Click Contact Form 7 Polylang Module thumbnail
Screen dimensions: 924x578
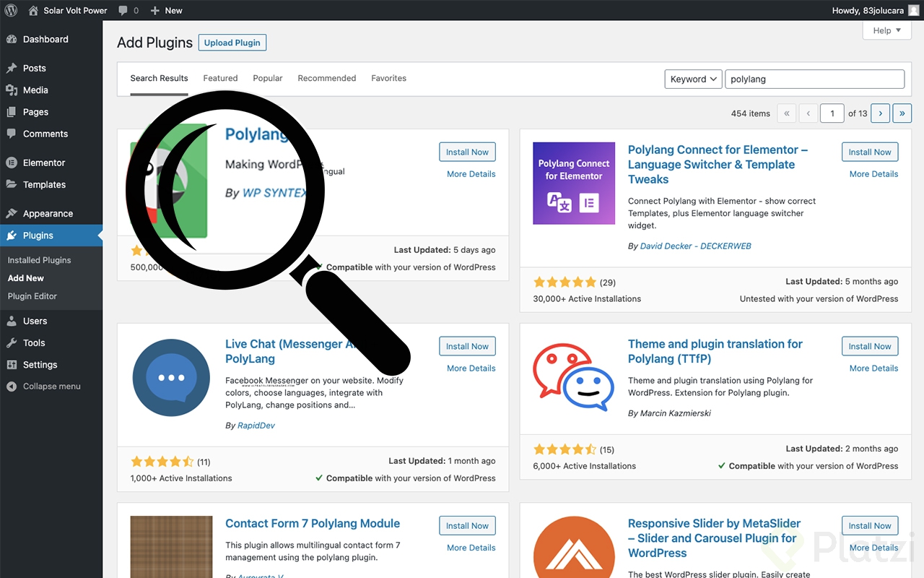click(x=171, y=547)
